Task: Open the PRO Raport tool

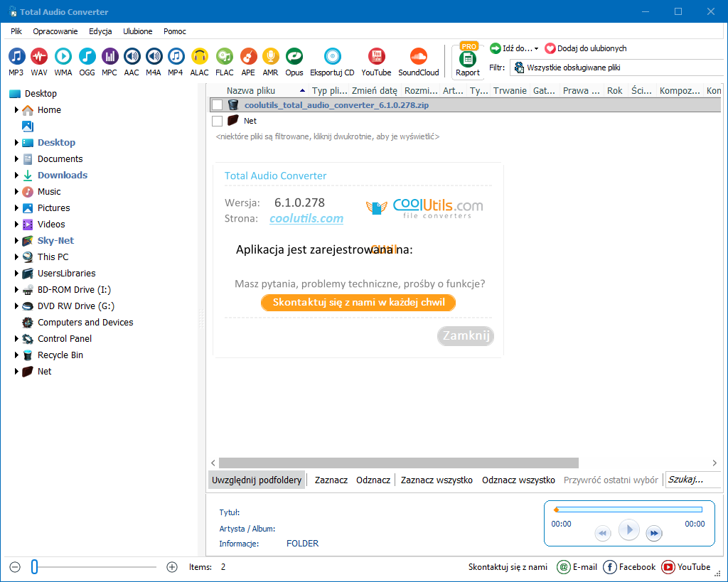Action: [x=468, y=61]
